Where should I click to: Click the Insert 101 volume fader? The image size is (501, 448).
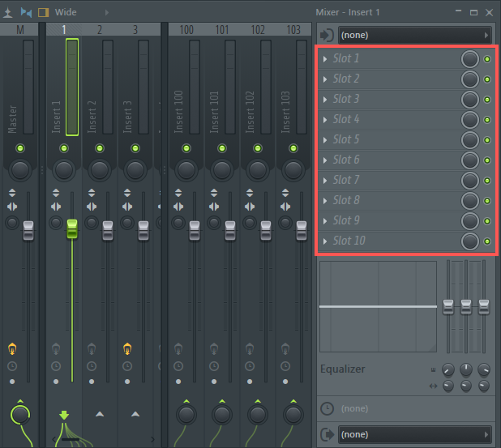(x=230, y=230)
